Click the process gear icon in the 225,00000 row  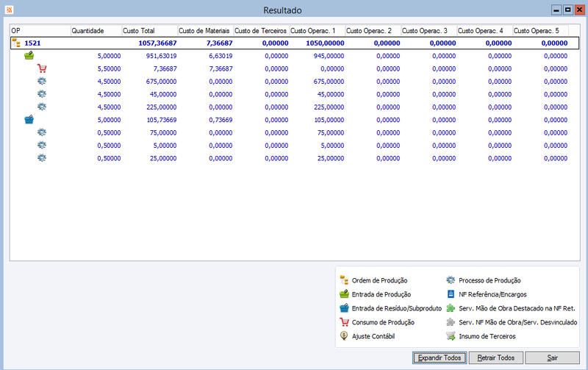point(42,107)
